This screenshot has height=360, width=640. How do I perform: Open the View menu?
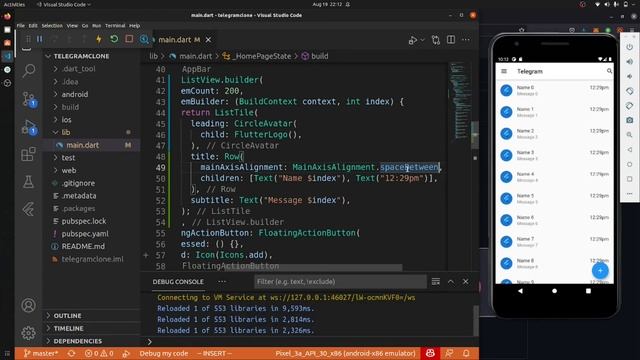click(72, 25)
